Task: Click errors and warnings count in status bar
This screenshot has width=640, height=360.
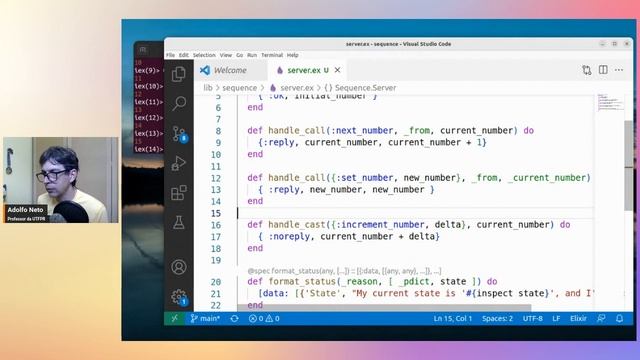Action: coord(264,318)
